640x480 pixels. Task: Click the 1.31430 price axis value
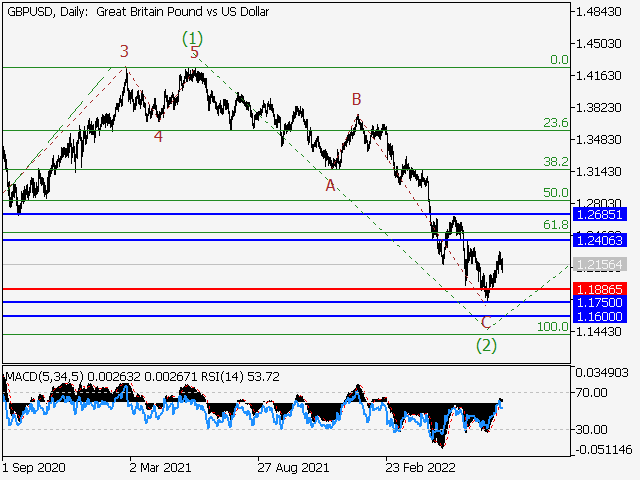point(598,172)
